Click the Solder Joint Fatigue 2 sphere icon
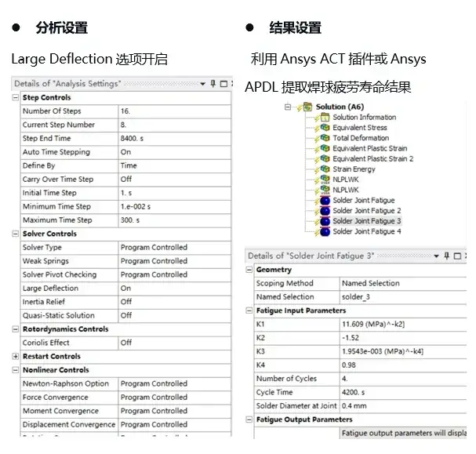Image resolution: width=476 pixels, height=454 pixels. [325, 211]
